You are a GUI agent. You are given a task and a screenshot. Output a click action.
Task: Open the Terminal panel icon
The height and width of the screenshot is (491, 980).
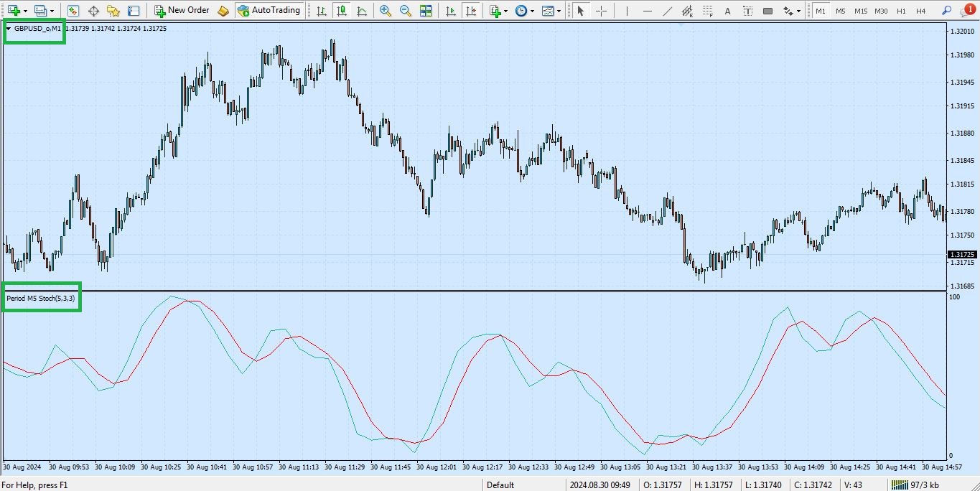134,11
